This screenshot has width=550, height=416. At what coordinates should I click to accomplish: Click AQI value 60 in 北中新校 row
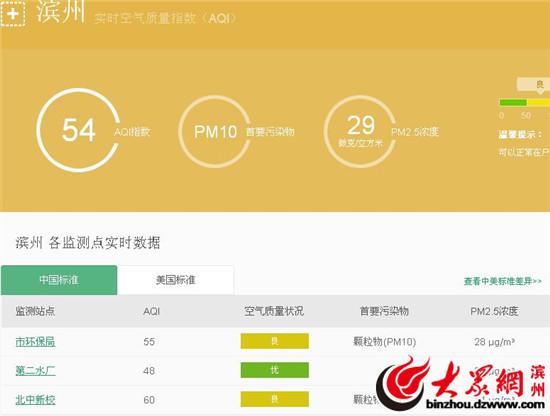click(149, 400)
